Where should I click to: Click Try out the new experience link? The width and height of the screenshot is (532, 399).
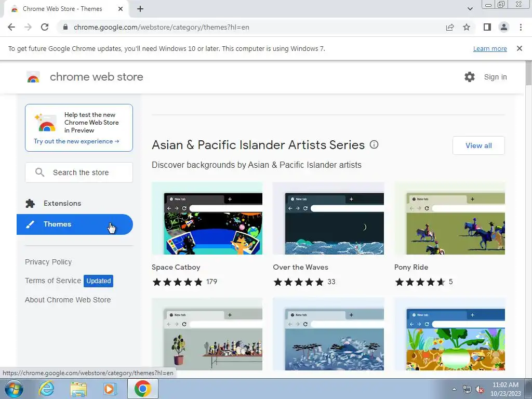(x=76, y=141)
